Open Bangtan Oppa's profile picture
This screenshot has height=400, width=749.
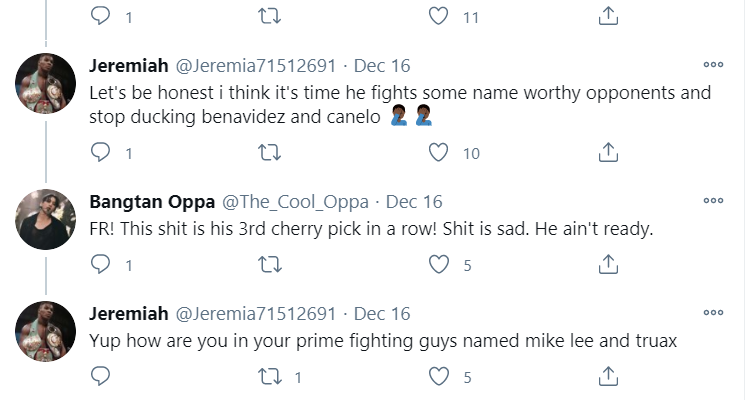point(47,218)
